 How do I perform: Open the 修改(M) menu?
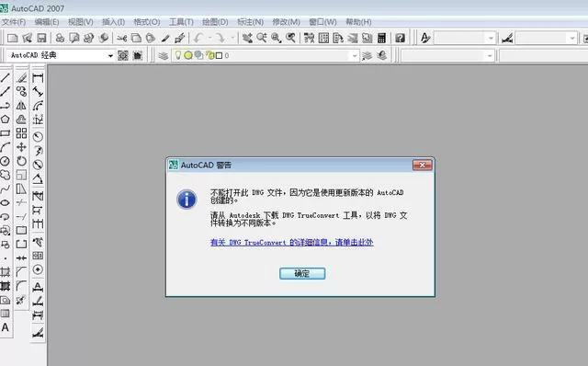coord(286,22)
